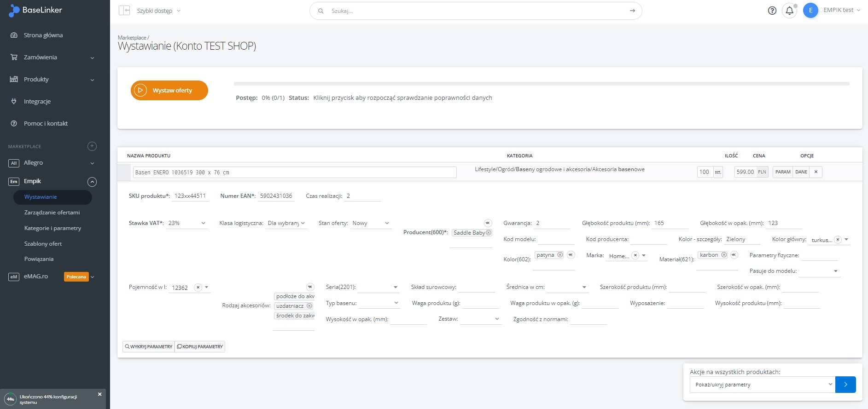
Task: Remove the patyna color tag
Action: (x=560, y=255)
